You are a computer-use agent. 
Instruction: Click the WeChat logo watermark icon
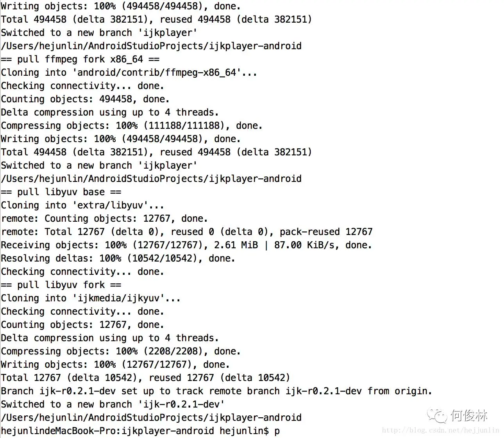[x=437, y=415]
